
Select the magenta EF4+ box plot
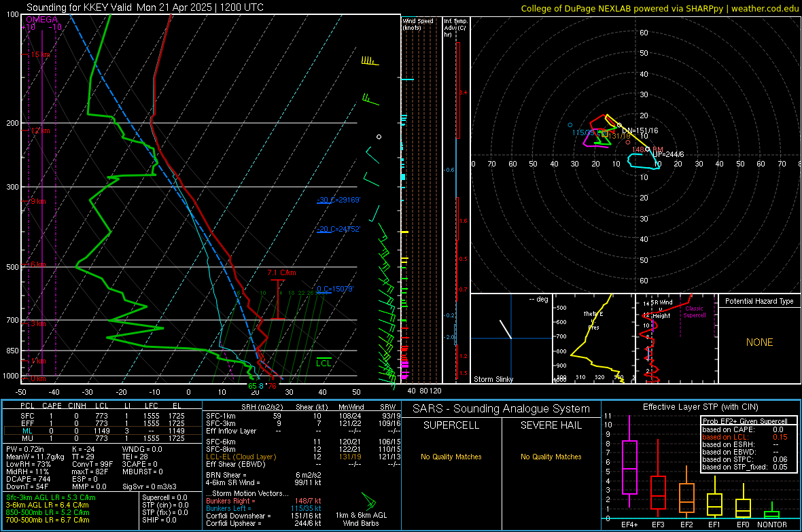629,463
